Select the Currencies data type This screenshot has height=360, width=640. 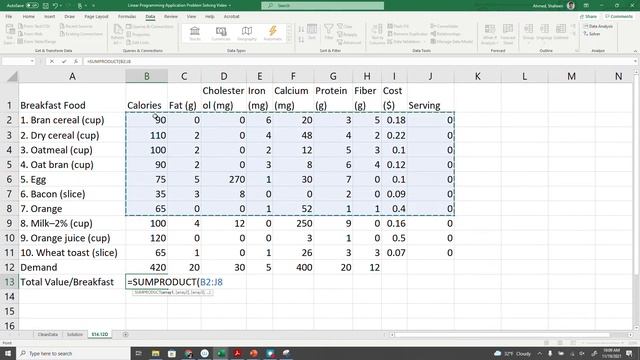[x=221, y=33]
